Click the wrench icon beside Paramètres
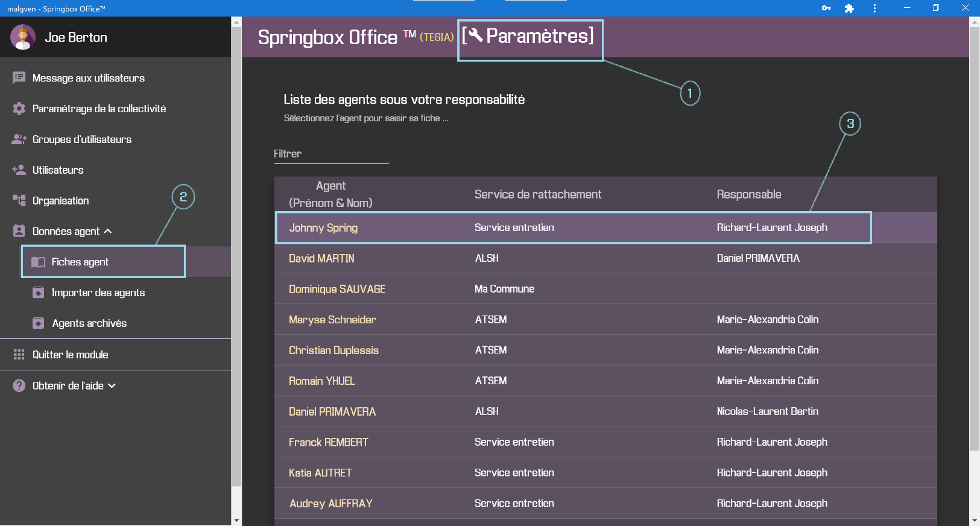This screenshot has height=526, width=980. click(x=476, y=35)
